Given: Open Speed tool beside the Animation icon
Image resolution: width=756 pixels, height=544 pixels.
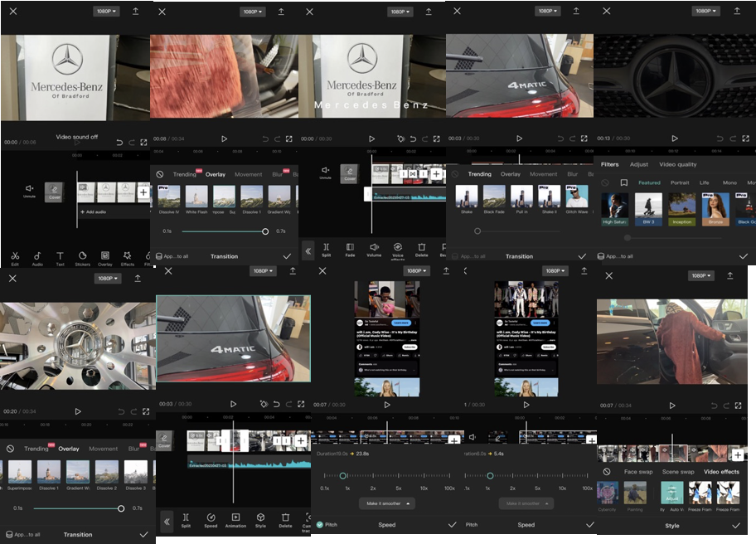Looking at the screenshot, I should [x=211, y=521].
